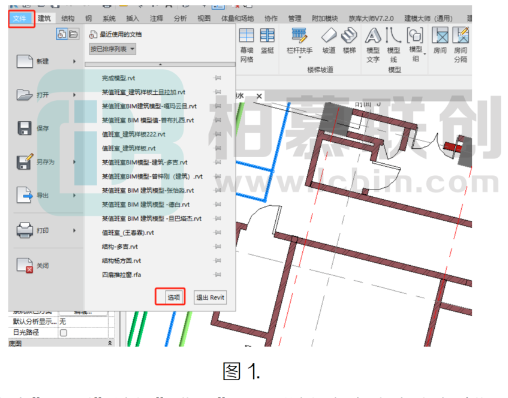
Task: Click the Print (打印) printer icon
Action: pos(25,230)
